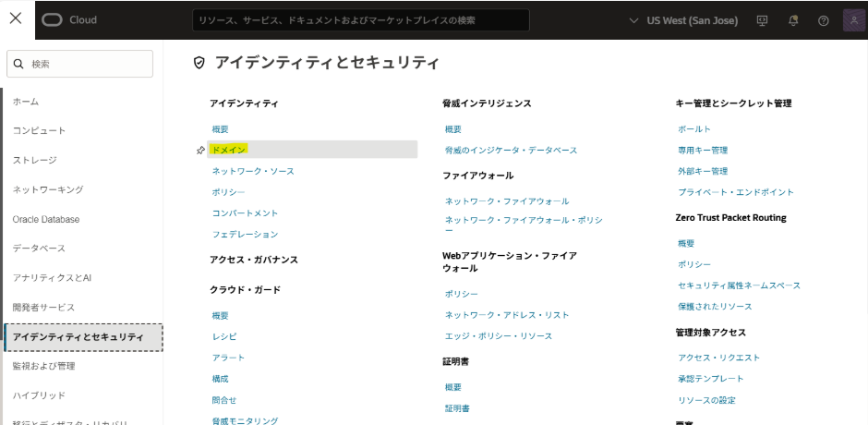Open the notifications bell icon
Screen dimensions: 868x425
click(793, 20)
